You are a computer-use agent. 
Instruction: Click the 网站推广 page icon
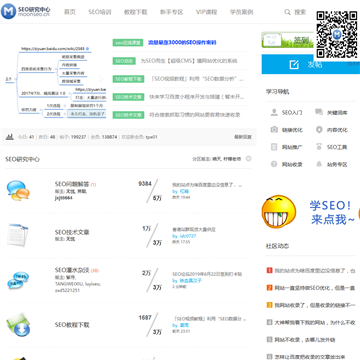(x=274, y=147)
